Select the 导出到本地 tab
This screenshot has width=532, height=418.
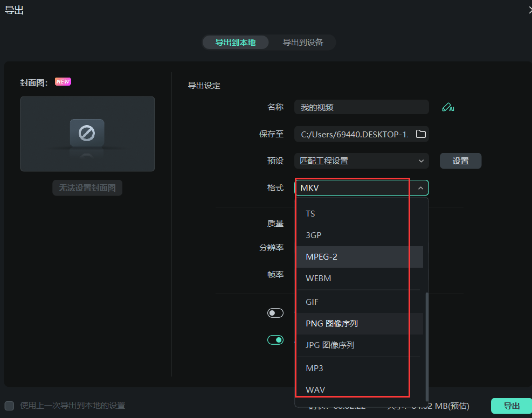pyautogui.click(x=236, y=42)
